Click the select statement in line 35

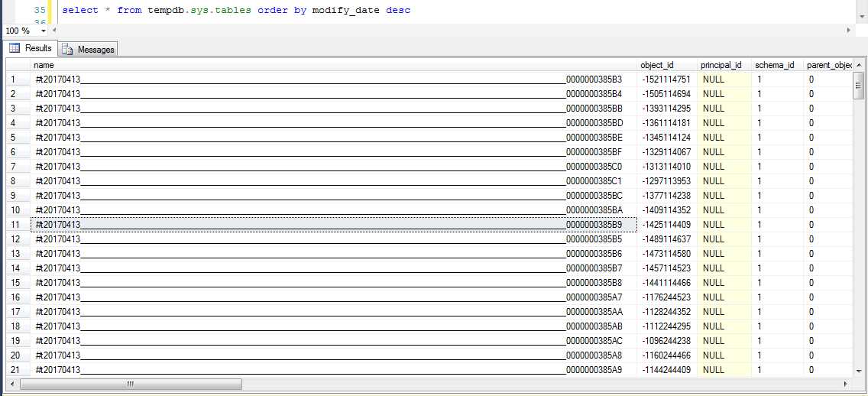[x=236, y=10]
